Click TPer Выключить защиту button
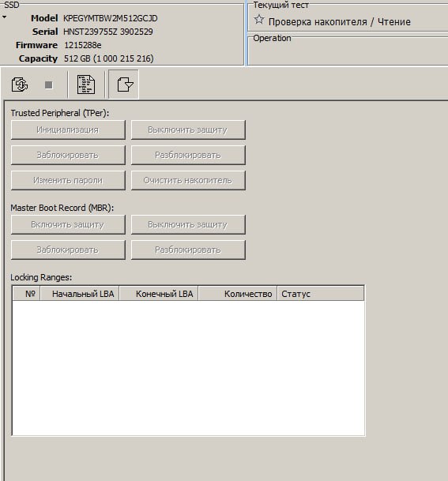 point(188,130)
